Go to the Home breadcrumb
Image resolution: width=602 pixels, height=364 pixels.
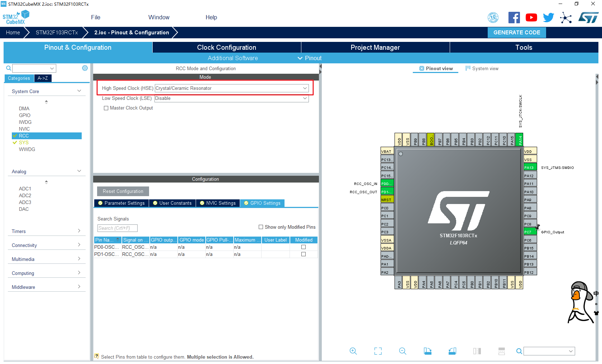[x=13, y=33]
